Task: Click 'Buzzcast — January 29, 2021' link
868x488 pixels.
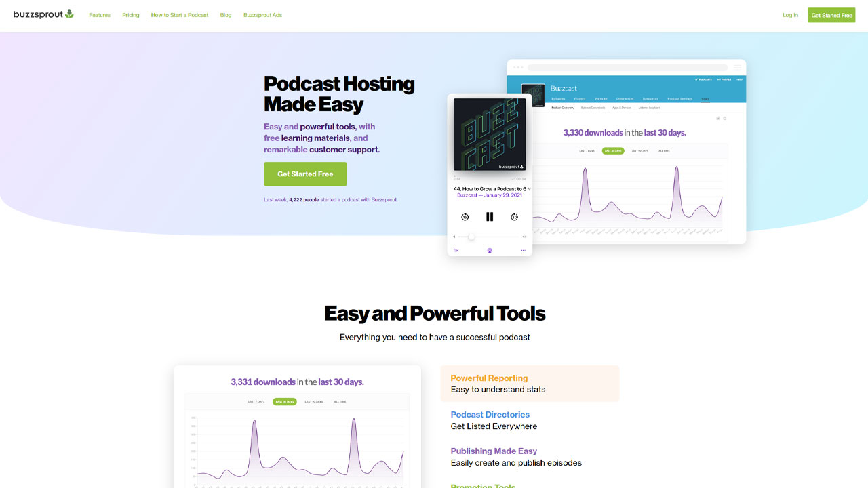Action: pyautogui.click(x=490, y=195)
